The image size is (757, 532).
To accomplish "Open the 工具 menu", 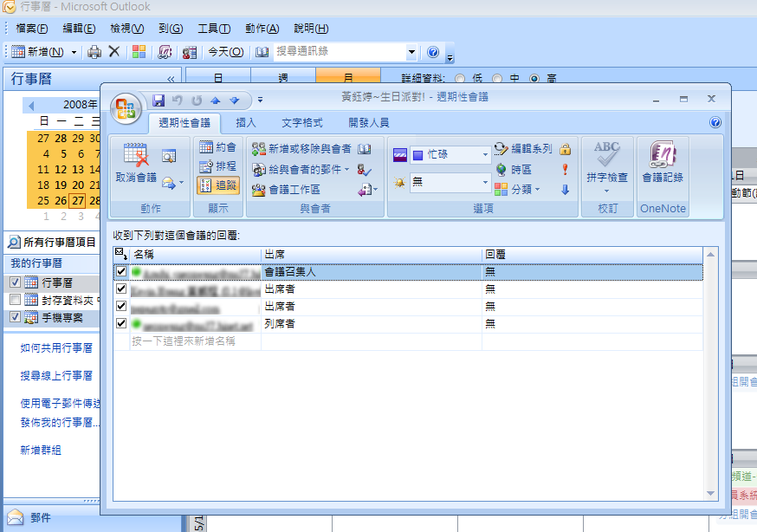I will [214, 29].
